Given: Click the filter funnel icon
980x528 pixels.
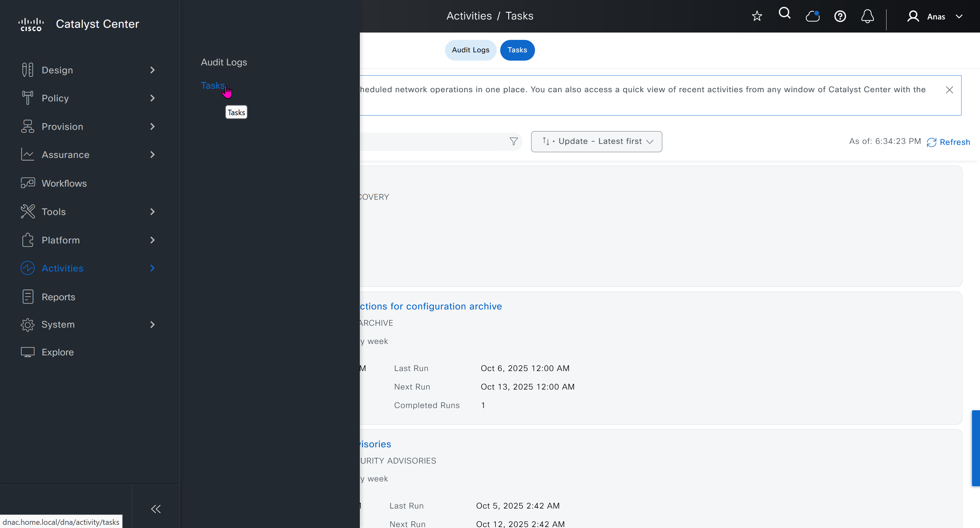Looking at the screenshot, I should tap(514, 142).
